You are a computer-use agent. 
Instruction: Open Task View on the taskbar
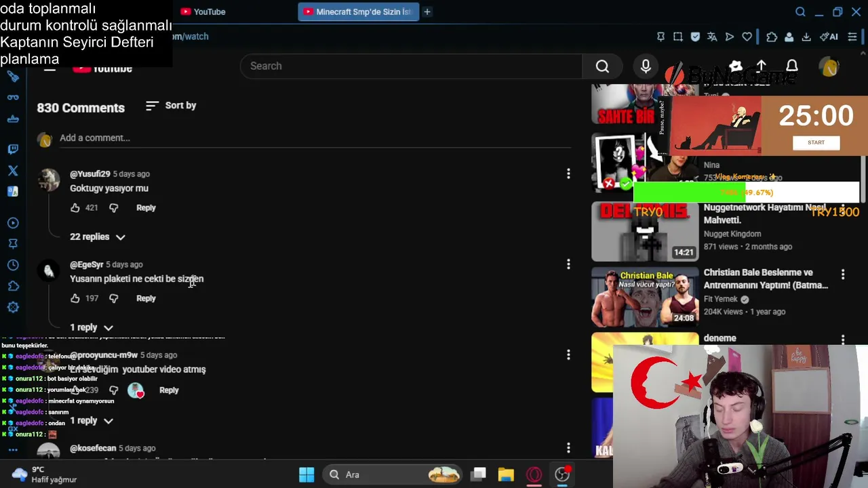point(479,474)
